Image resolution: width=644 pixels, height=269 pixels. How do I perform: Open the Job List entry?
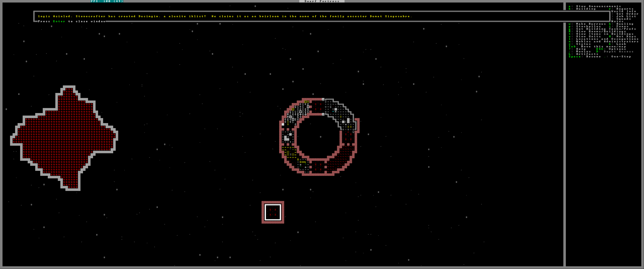point(625,16)
